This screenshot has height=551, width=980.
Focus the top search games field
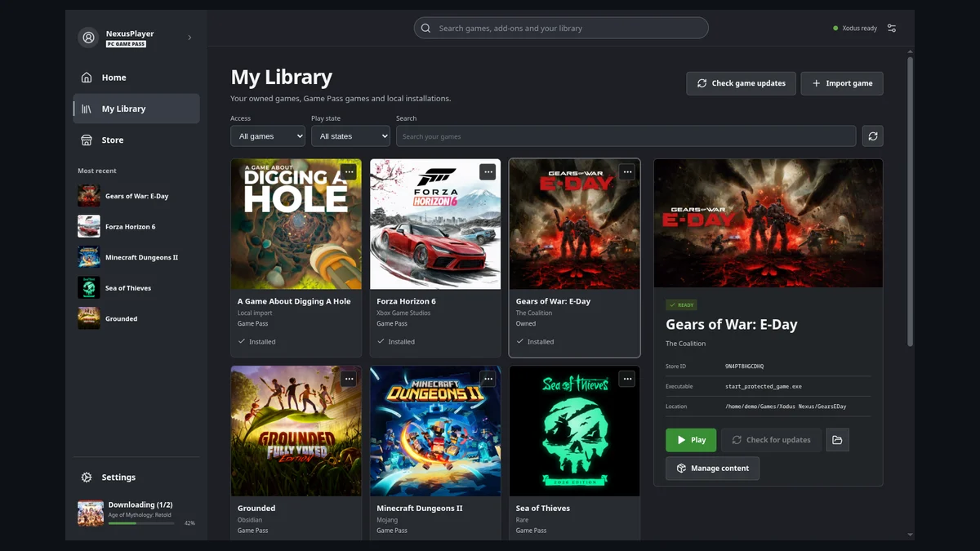pyautogui.click(x=561, y=28)
